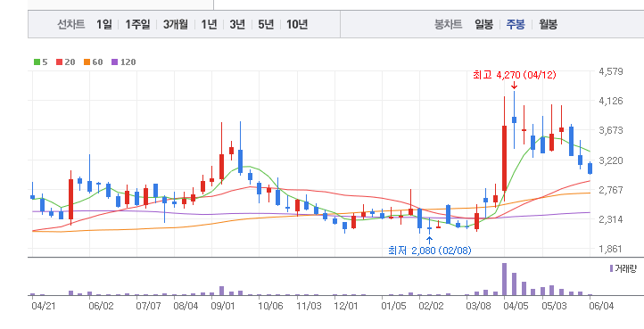The height and width of the screenshot is (329, 644).
Task: Click the purple 120 moving average swatch
Action: [x=114, y=62]
